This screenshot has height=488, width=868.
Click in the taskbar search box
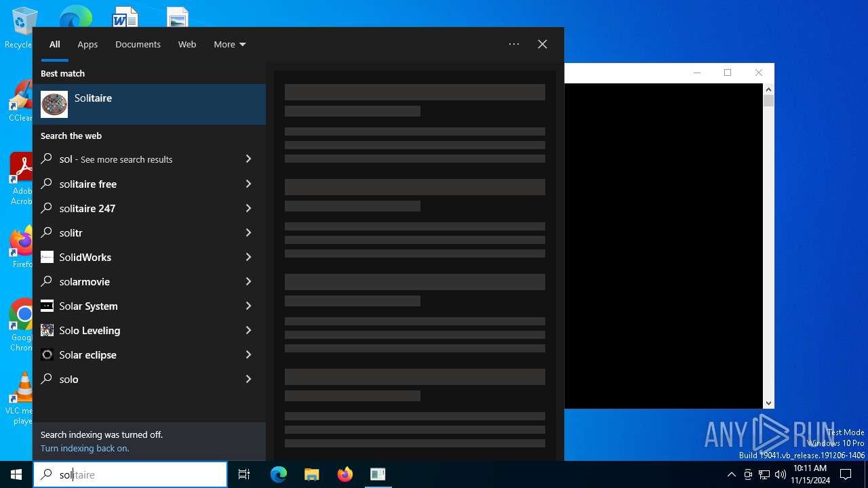coord(130,474)
